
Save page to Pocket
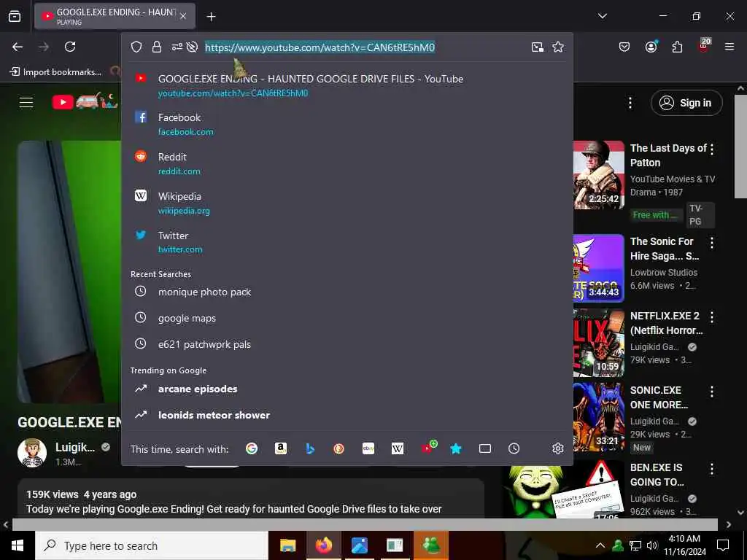pyautogui.click(x=624, y=47)
